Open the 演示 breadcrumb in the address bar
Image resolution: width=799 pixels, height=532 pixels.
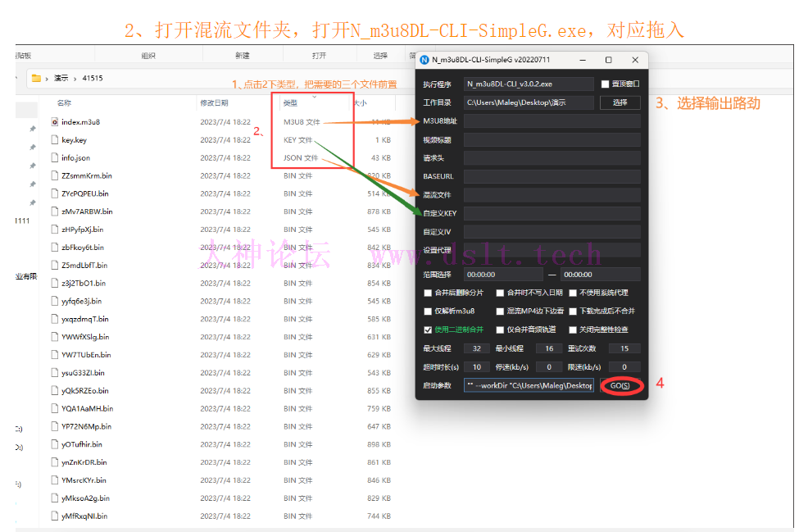(x=61, y=78)
